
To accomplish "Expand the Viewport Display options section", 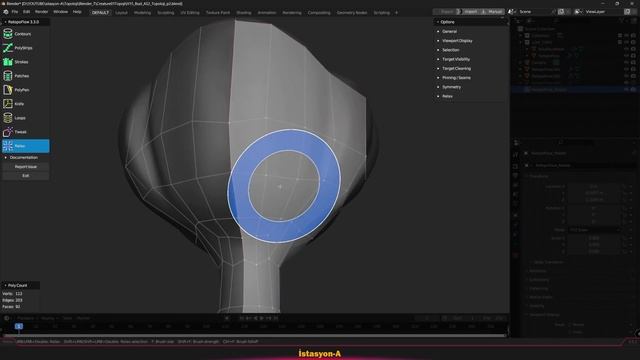I will pos(457,41).
